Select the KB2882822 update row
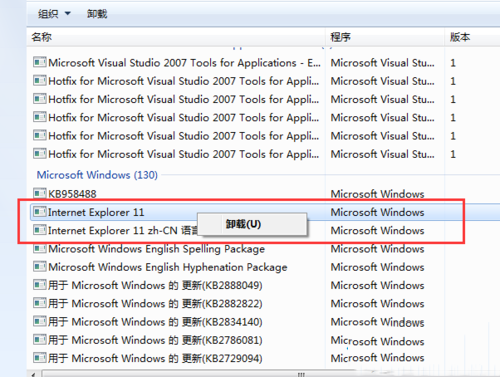The height and width of the screenshot is (377, 500). tap(263, 303)
